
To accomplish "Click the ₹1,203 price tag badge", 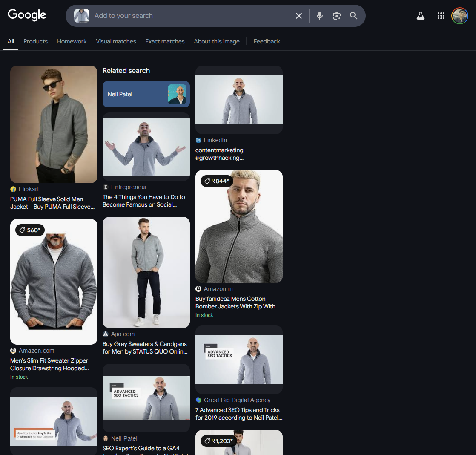I will pyautogui.click(x=218, y=441).
